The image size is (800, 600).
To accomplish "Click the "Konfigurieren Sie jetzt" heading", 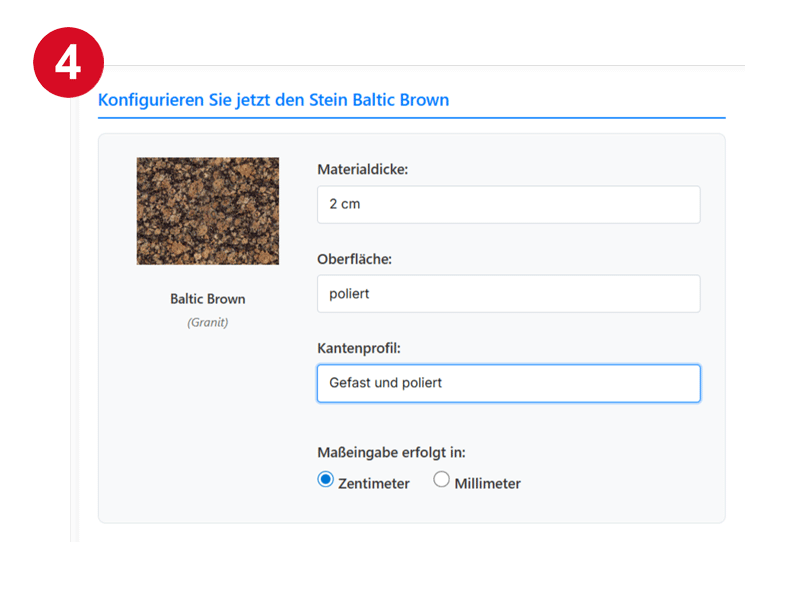I will (x=273, y=100).
